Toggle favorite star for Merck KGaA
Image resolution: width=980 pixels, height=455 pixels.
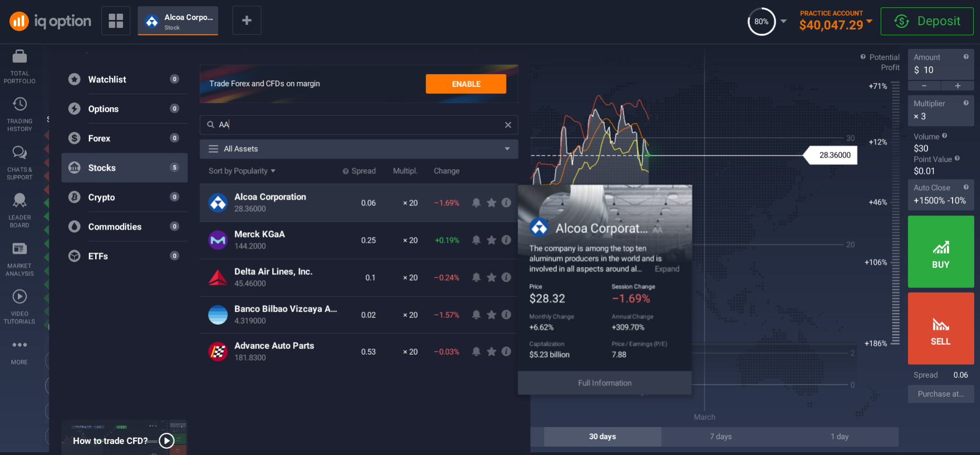[x=491, y=240]
